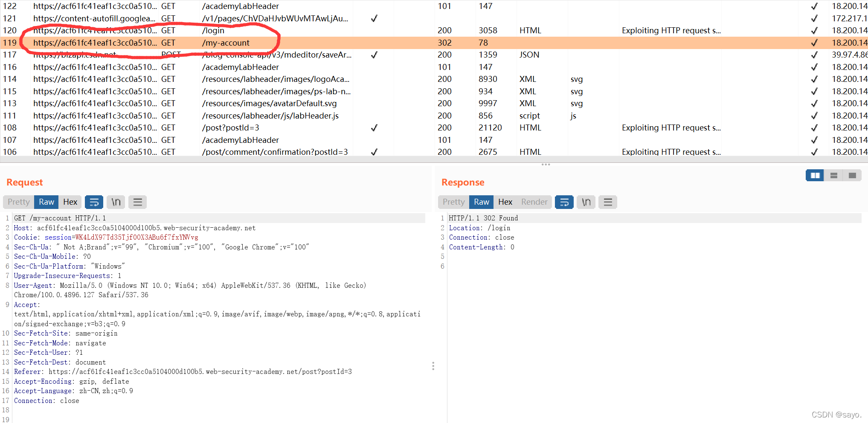Select row 121 content-autofill.googleapis request
The image size is (868, 423).
(434, 18)
